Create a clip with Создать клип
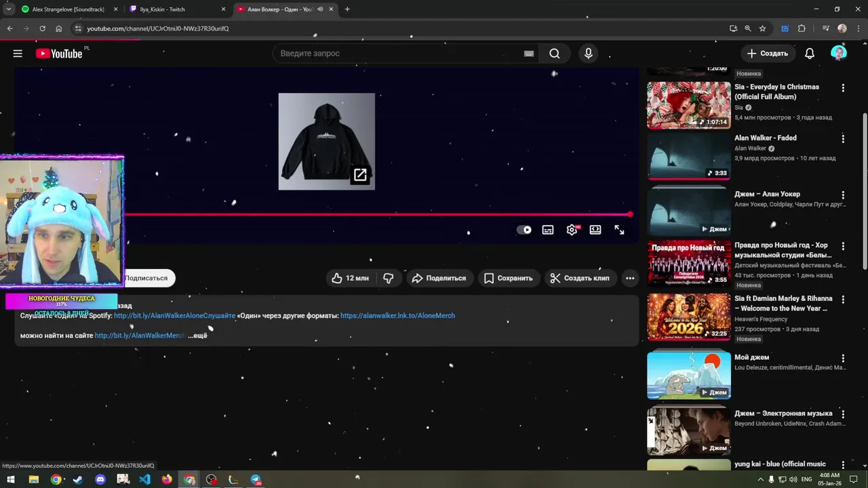868x488 pixels. tap(579, 278)
